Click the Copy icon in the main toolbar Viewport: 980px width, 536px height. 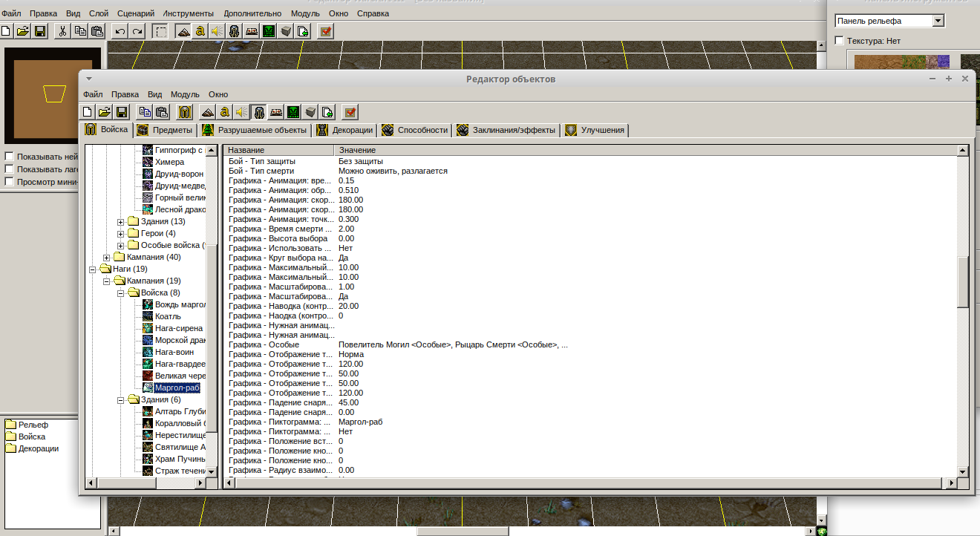pyautogui.click(x=79, y=31)
